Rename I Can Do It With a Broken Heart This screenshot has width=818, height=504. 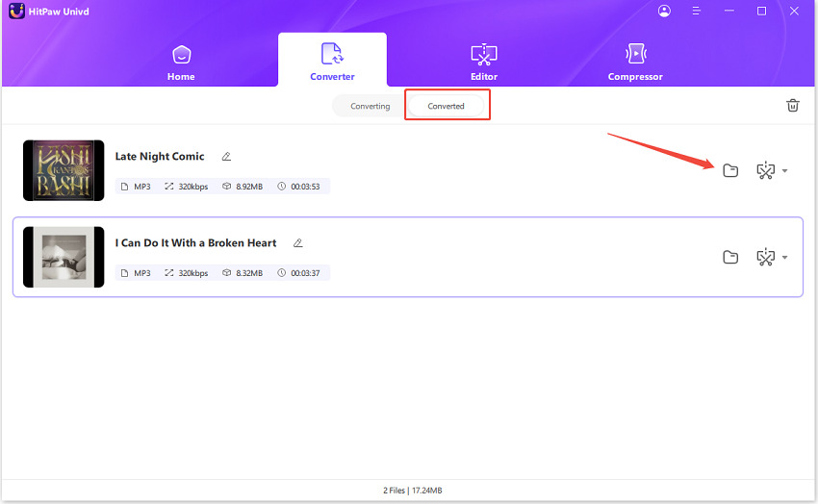pyautogui.click(x=298, y=243)
